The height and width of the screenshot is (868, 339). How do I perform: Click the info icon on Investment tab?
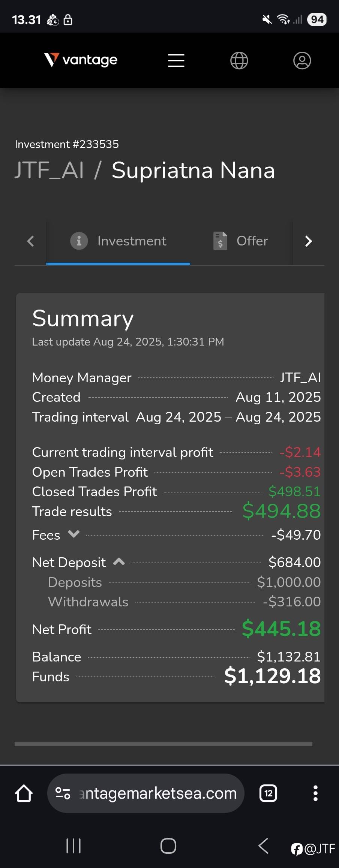pyautogui.click(x=79, y=241)
